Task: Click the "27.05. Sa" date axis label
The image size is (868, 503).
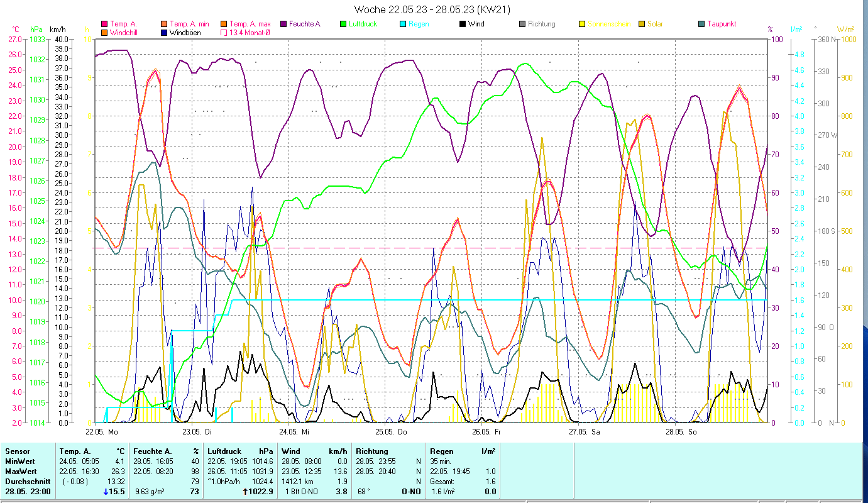Action: pyautogui.click(x=585, y=432)
